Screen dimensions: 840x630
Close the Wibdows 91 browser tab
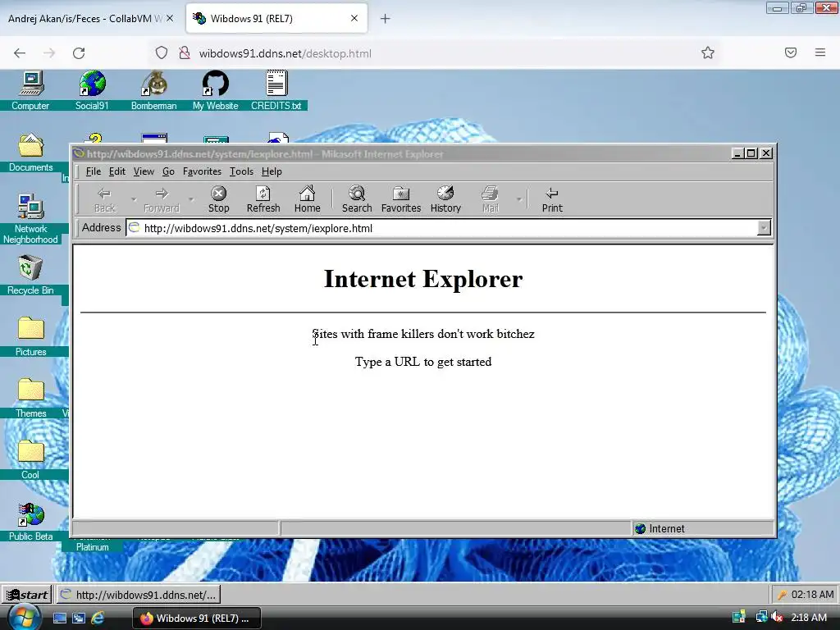[x=354, y=18]
